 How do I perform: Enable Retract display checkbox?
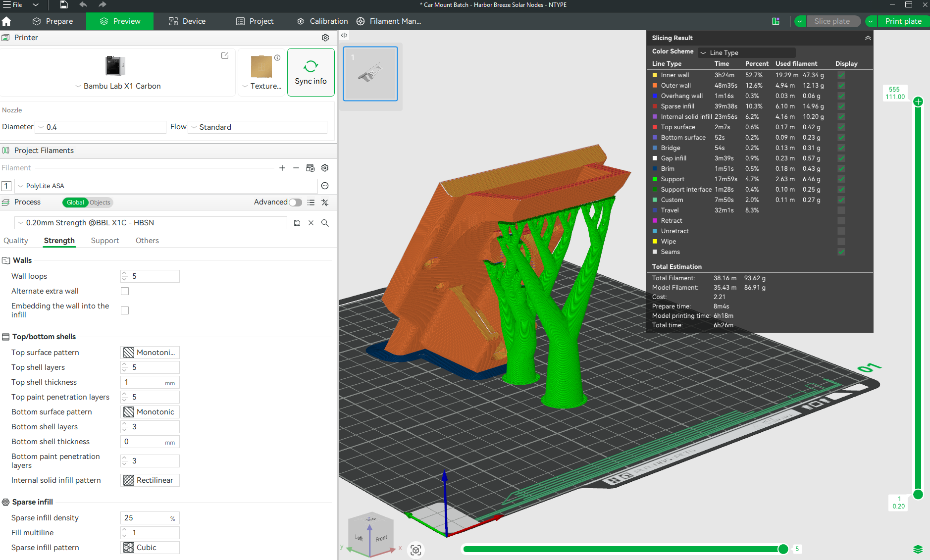pyautogui.click(x=841, y=221)
